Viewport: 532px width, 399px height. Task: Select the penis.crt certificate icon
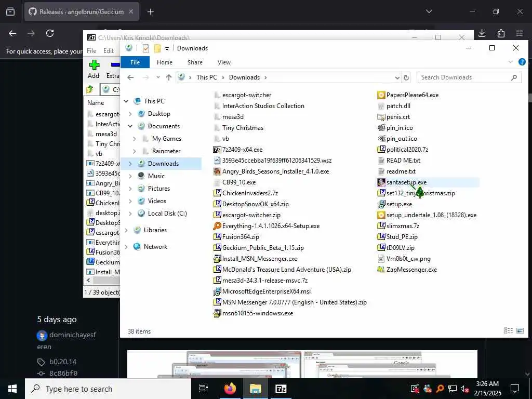coord(381,117)
